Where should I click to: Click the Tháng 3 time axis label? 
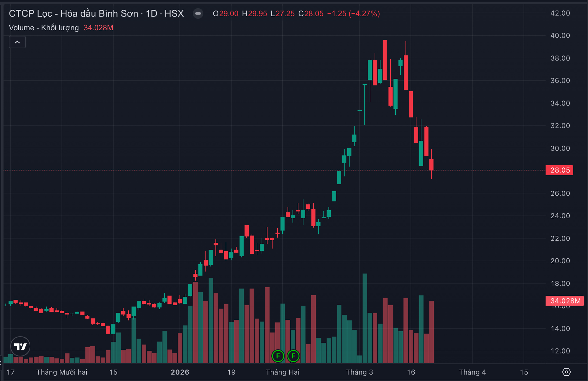[x=359, y=372]
